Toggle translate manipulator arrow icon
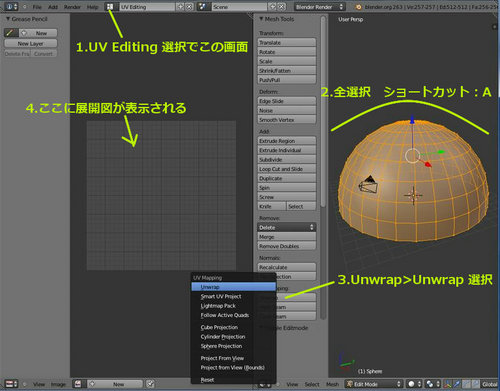This screenshot has width=500, height=391. [x=457, y=384]
